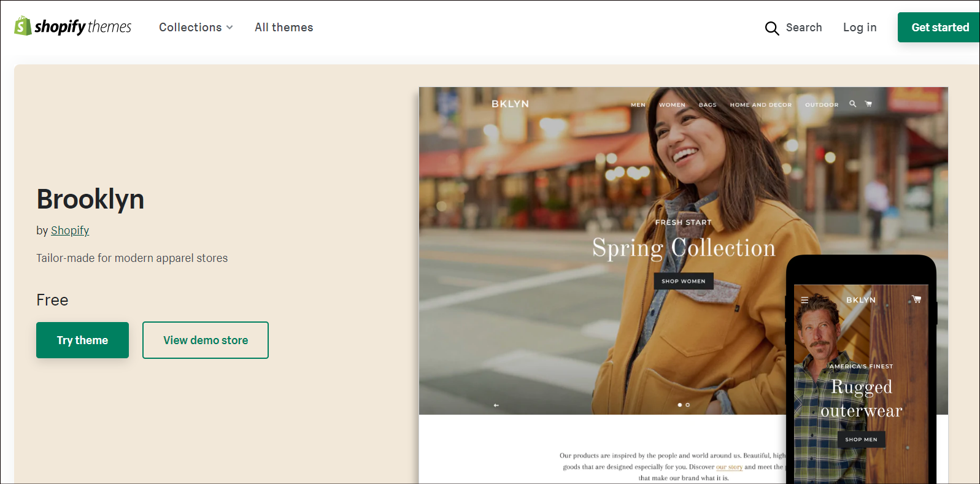Click BAGS in the preview navigation
The width and height of the screenshot is (980, 484).
pyautogui.click(x=708, y=105)
